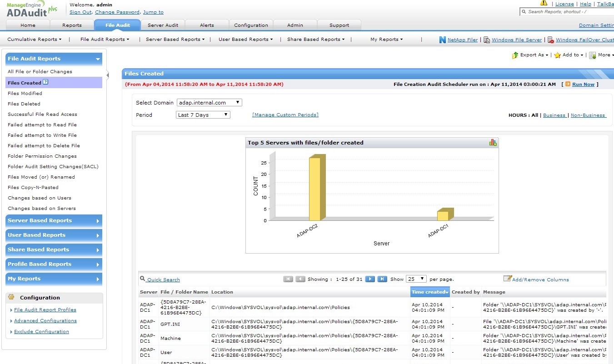Screen dimensions: 614x364
Task: Switch to the Support tab
Action: point(339,25)
